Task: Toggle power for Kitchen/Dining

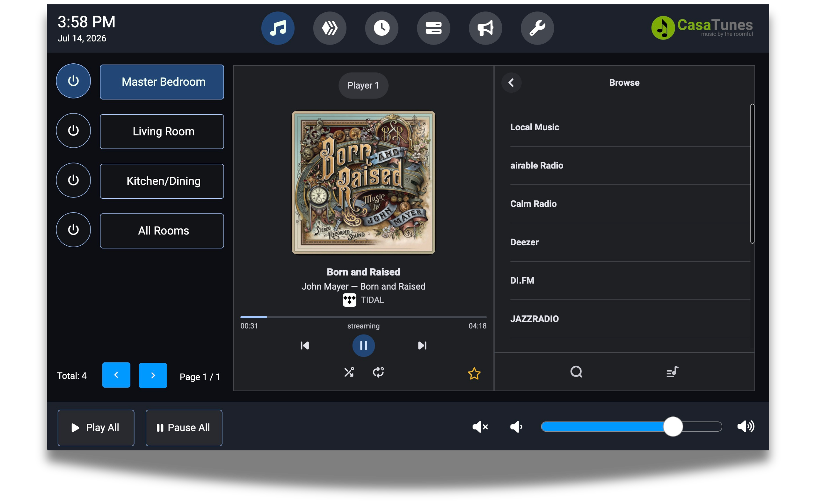Action: 73,180
